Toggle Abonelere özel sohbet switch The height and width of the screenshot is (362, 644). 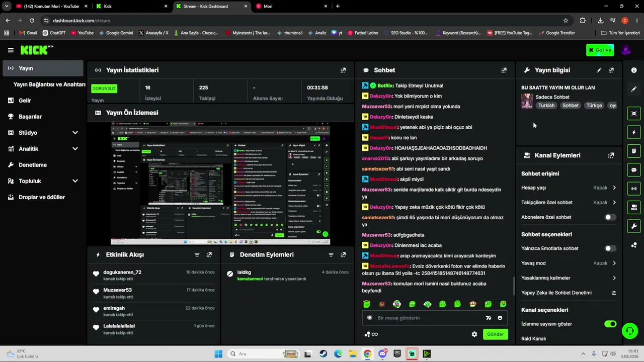(610, 217)
